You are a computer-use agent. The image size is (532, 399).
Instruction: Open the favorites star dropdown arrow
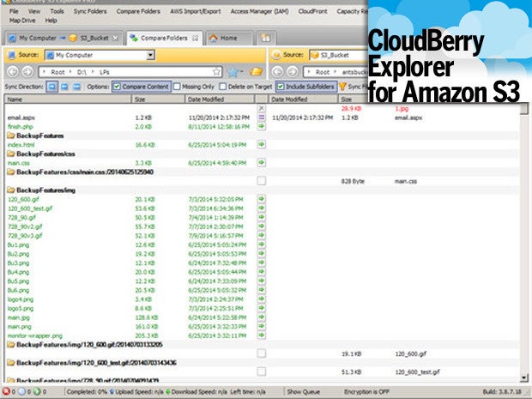tap(242, 72)
